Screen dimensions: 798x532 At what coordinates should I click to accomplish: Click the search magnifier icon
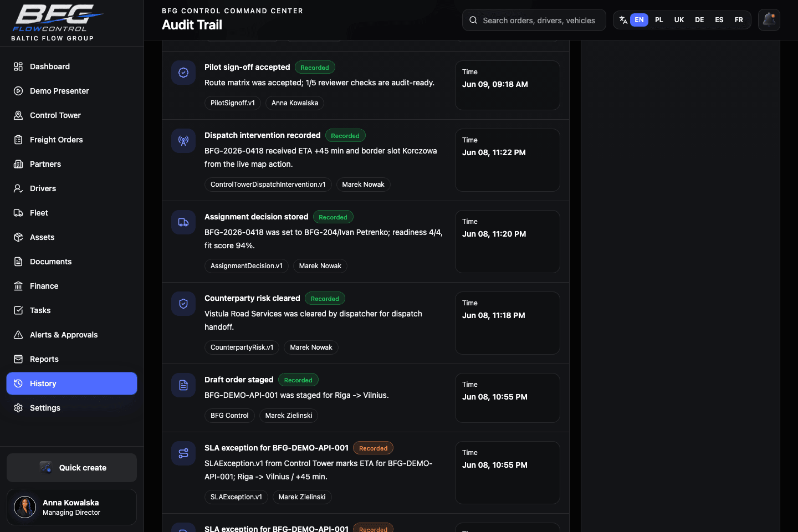tap(473, 20)
